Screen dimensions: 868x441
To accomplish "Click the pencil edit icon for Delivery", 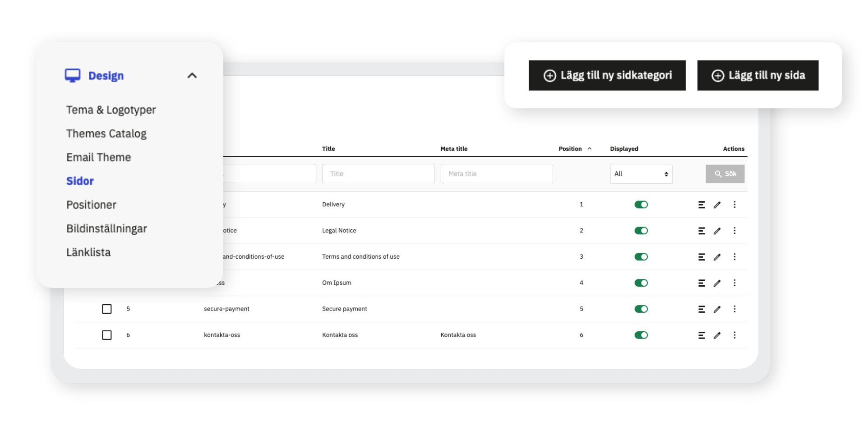I will [717, 205].
